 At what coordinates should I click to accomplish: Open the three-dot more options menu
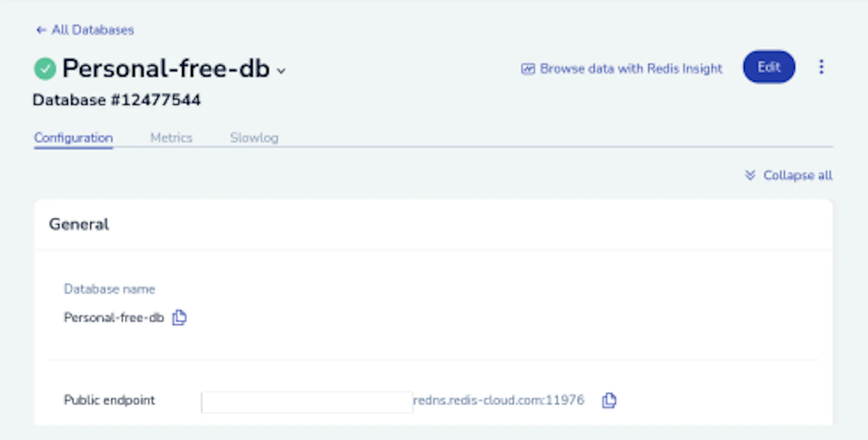pos(821,67)
